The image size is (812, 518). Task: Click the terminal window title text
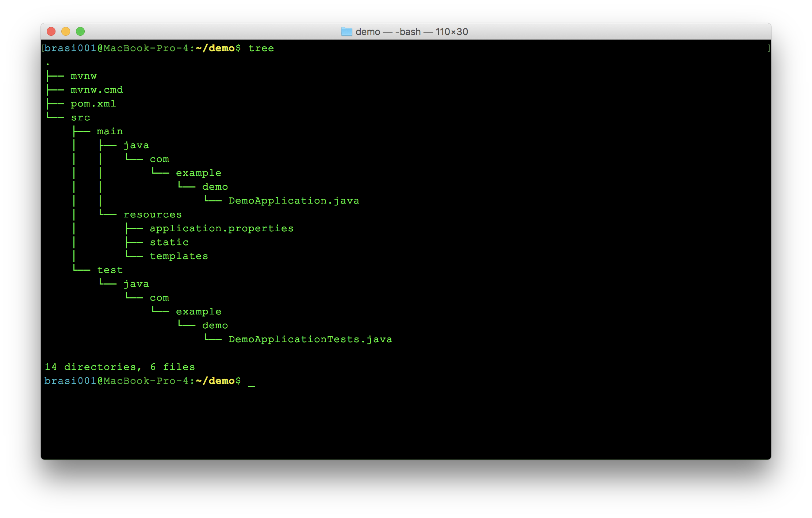coord(411,32)
